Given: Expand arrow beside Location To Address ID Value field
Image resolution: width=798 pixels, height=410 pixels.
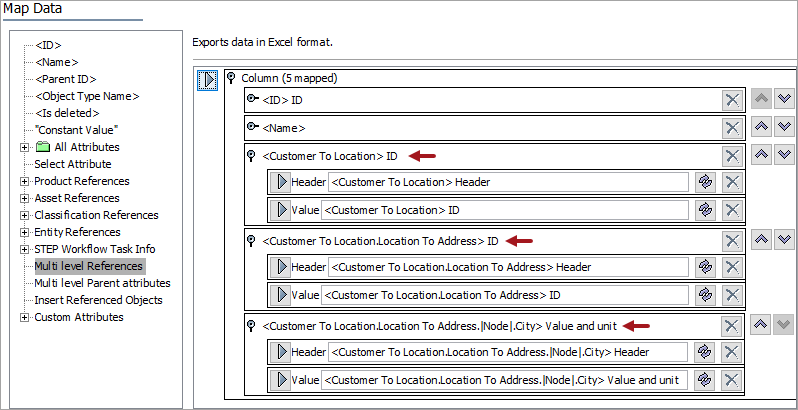Looking at the screenshot, I should 280,295.
